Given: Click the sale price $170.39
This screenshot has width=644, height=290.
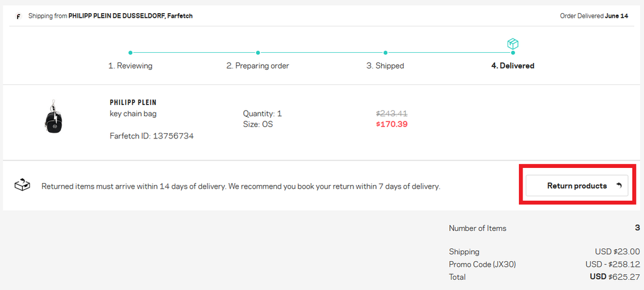Looking at the screenshot, I should [x=392, y=124].
